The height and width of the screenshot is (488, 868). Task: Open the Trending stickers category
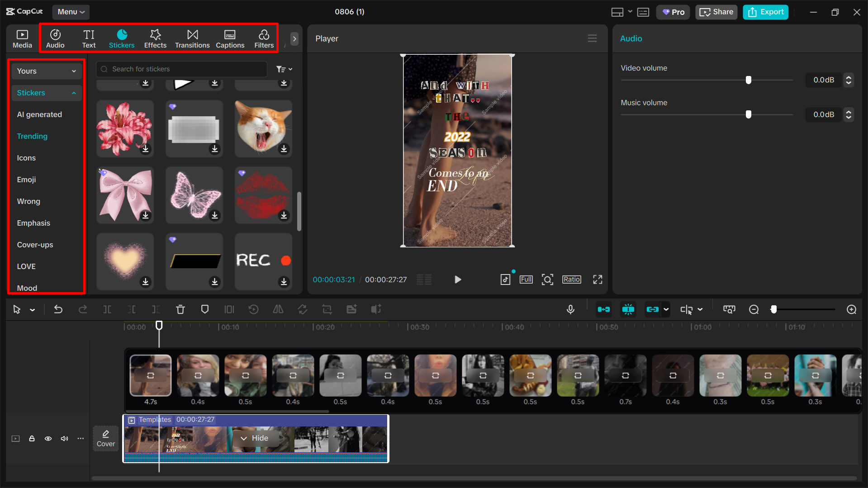(32, 136)
